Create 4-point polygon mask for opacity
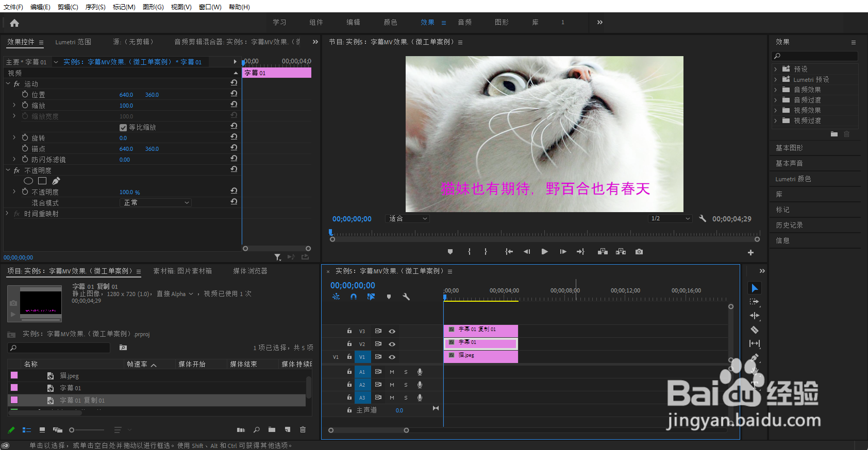The image size is (868, 450). click(x=42, y=181)
